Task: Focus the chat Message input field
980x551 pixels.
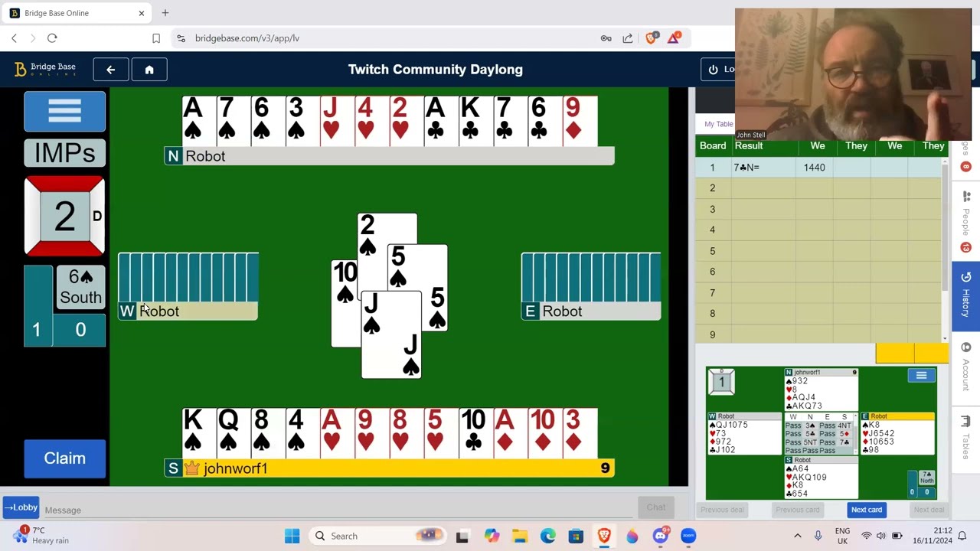Action: [337, 510]
